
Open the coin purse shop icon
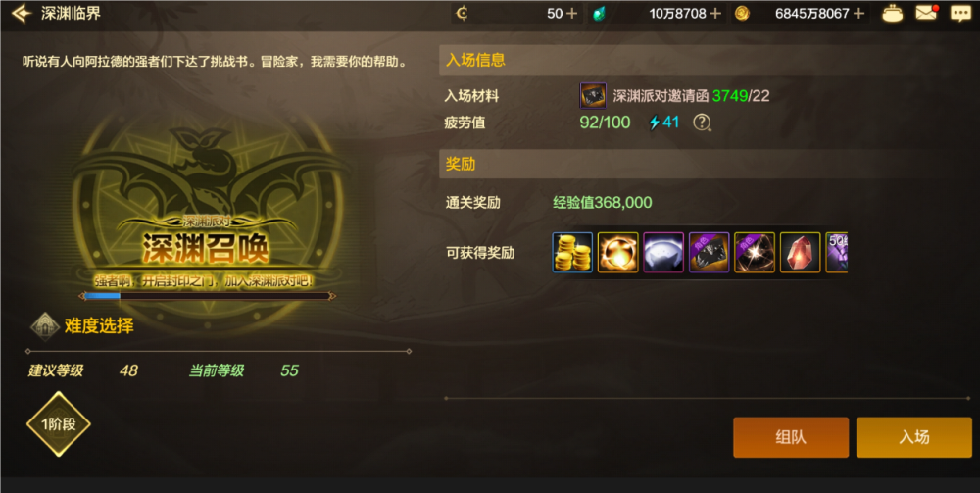892,13
